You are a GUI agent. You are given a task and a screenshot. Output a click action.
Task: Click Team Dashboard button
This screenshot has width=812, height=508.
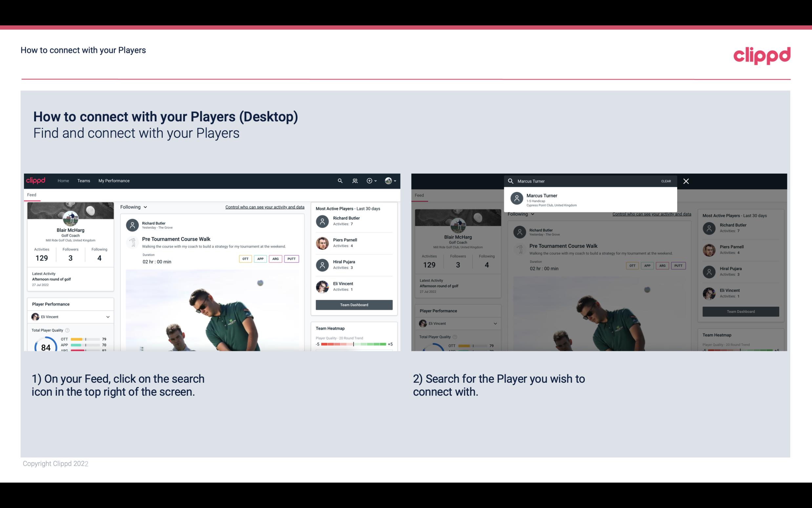[354, 304]
